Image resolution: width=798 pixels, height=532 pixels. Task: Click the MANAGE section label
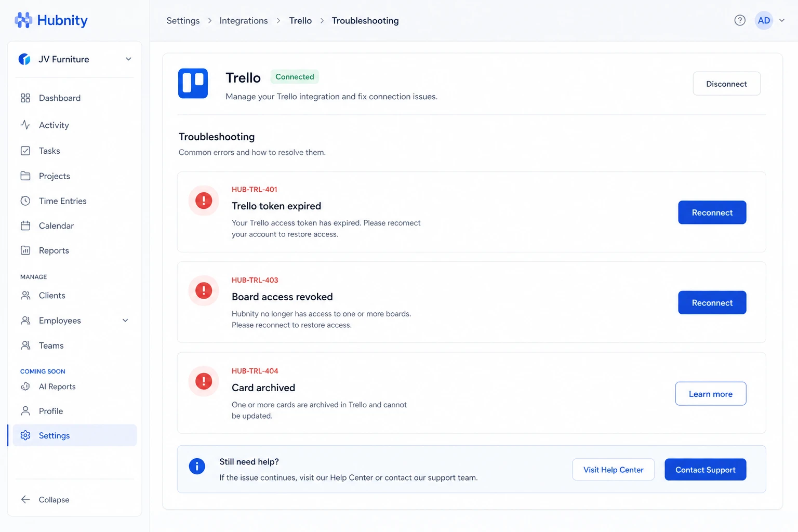coord(33,277)
